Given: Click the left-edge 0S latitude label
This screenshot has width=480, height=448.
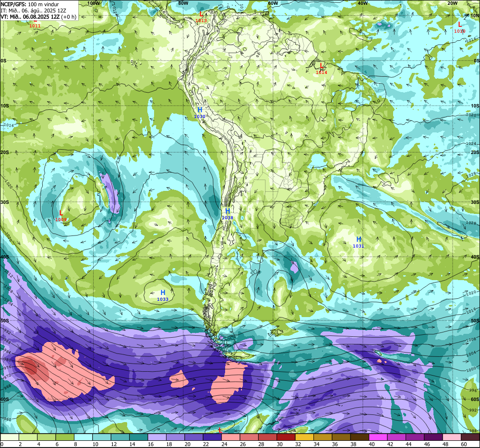Looking at the screenshot, I should [x=3, y=61].
